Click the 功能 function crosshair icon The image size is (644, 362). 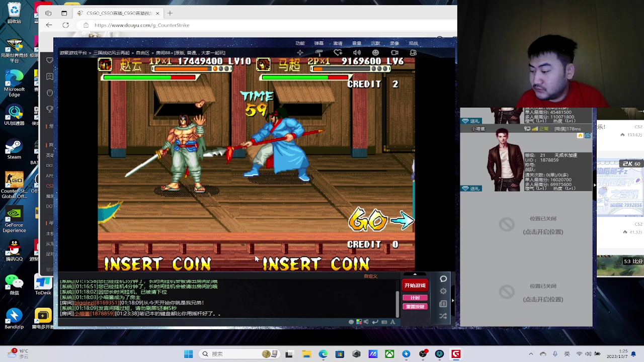(300, 52)
